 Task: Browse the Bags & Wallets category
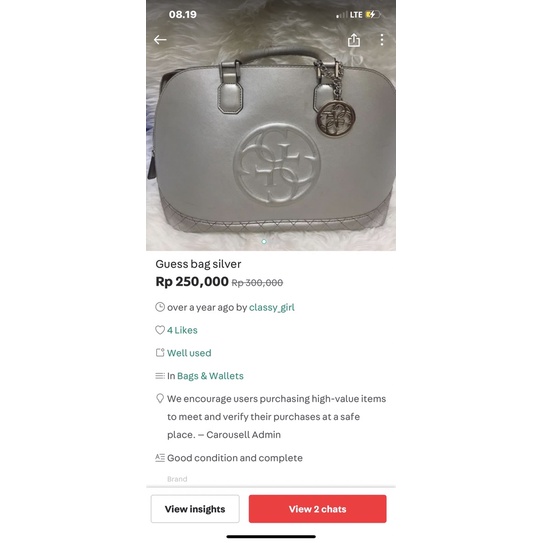(210, 376)
